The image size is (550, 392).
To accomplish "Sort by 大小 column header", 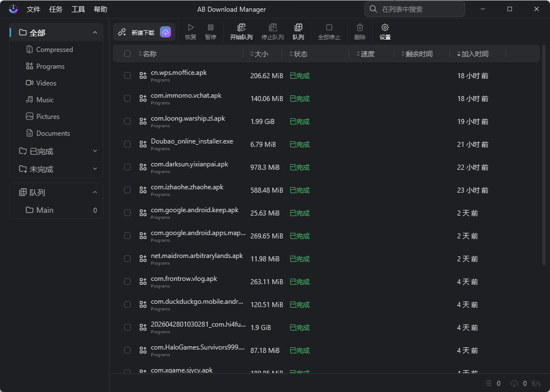I will (259, 54).
